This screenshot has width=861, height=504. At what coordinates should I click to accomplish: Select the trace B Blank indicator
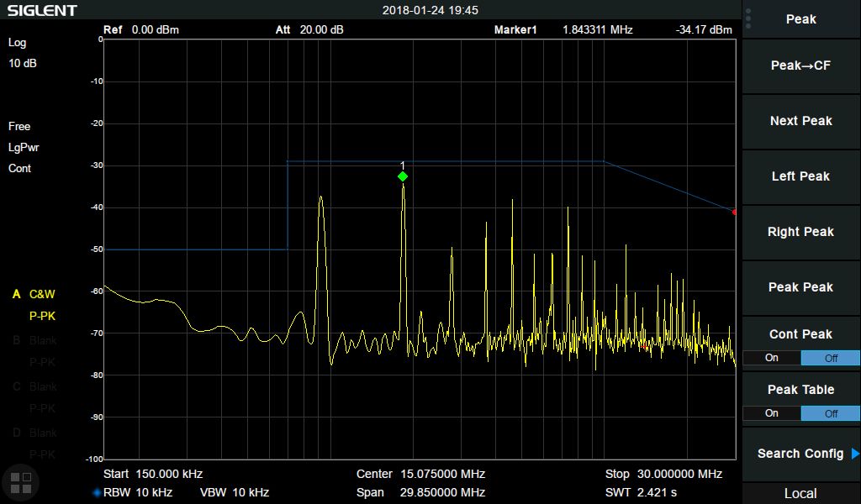(x=34, y=340)
